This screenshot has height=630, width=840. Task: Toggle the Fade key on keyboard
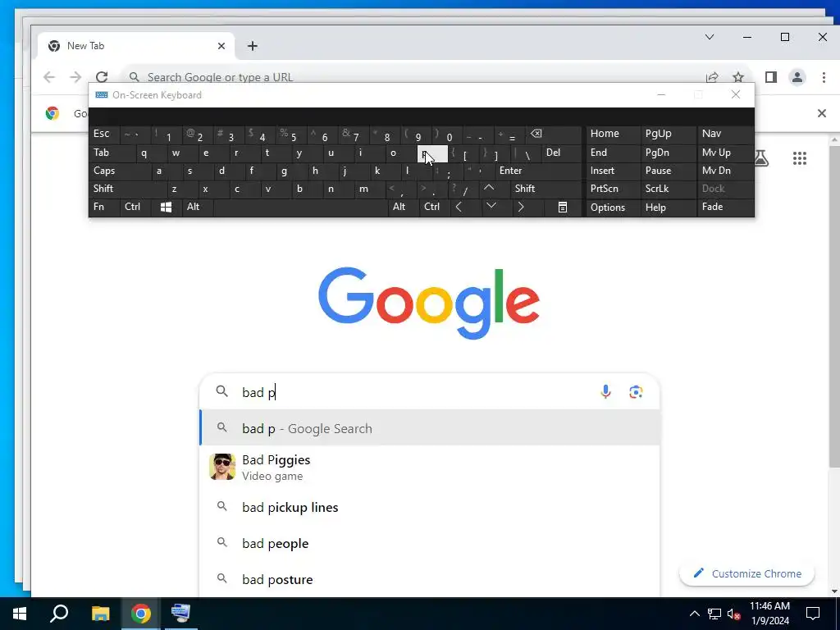point(725,207)
